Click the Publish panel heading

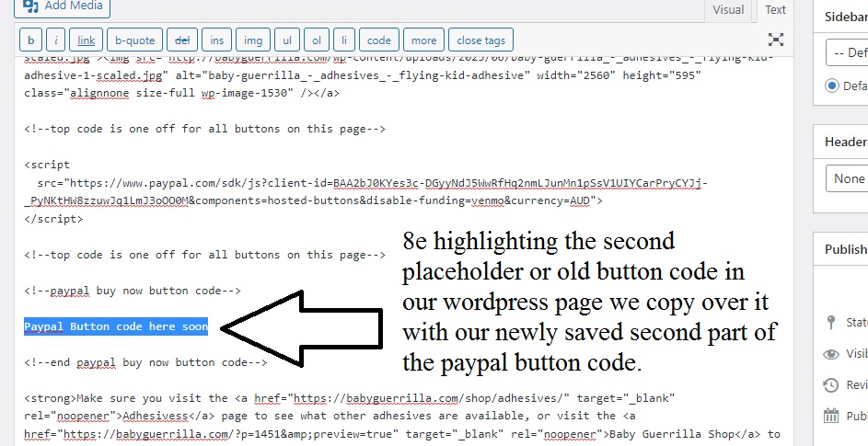(x=846, y=249)
